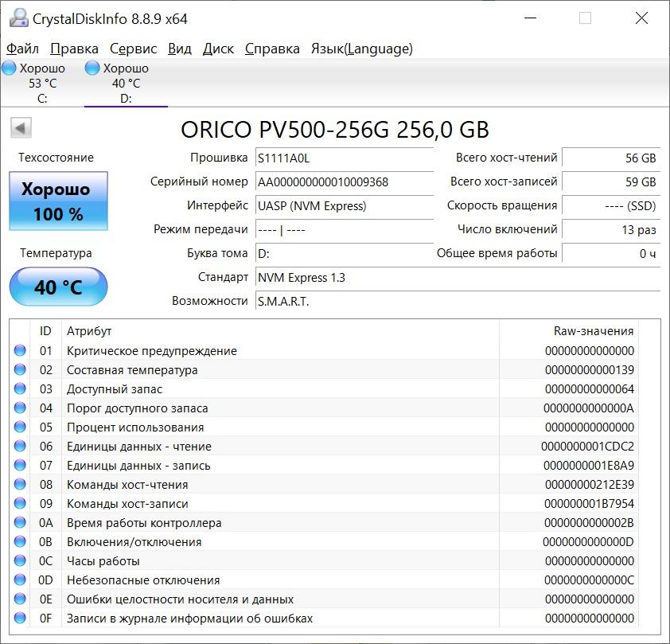Click status icon for Единицы данных - чтение row

click(x=20, y=446)
